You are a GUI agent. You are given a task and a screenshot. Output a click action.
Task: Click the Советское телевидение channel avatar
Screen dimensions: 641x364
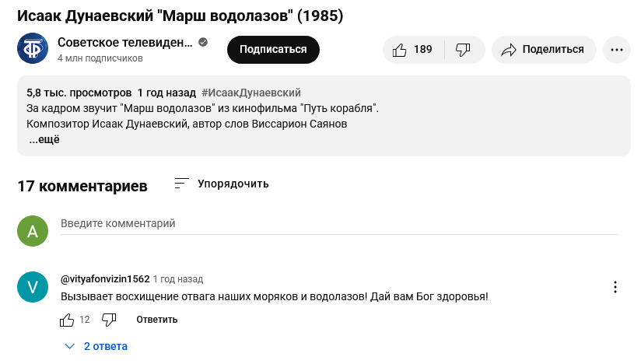(33, 48)
